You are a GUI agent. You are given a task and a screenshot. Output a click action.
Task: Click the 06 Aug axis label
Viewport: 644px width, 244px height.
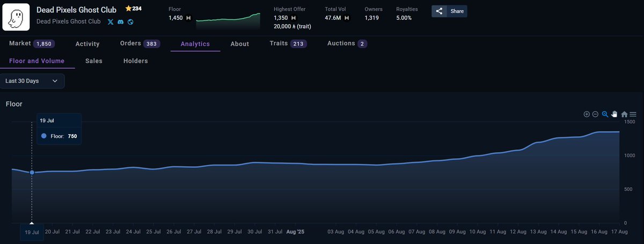tap(396, 232)
